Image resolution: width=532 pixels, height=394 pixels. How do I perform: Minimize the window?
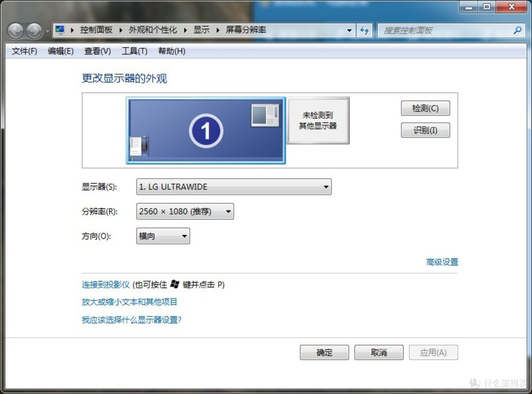click(469, 7)
